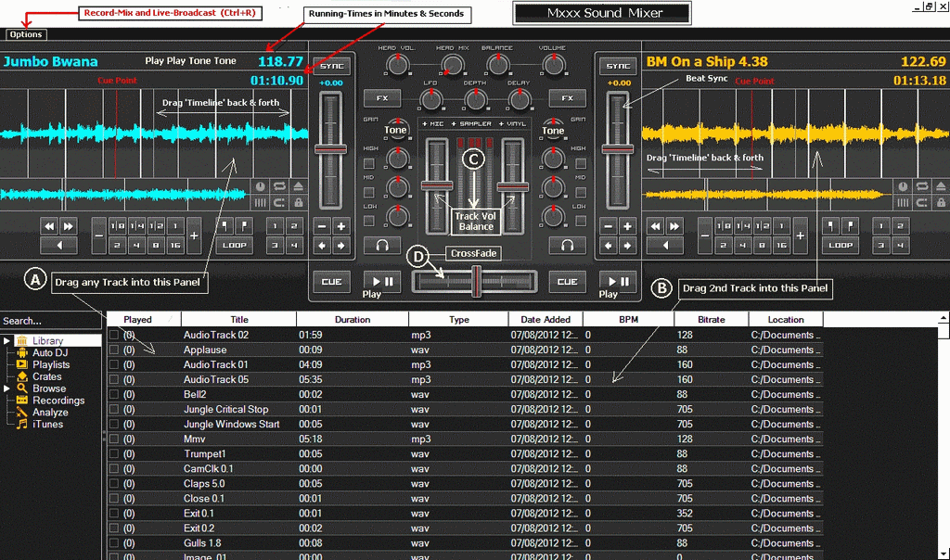Image resolution: width=950 pixels, height=560 pixels.
Task: Enable left channel LOW kill checkbox
Action: [369, 222]
